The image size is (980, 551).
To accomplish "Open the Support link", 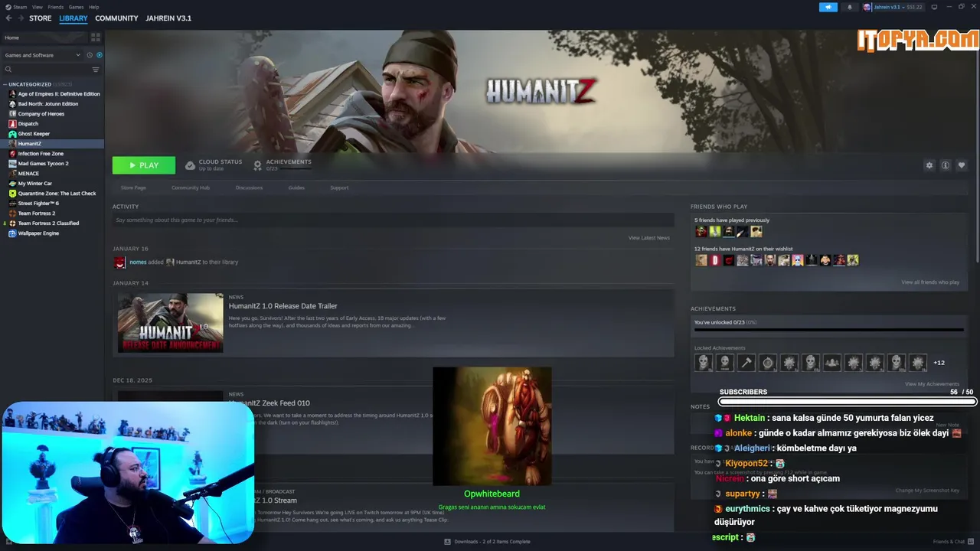I will 339,187.
